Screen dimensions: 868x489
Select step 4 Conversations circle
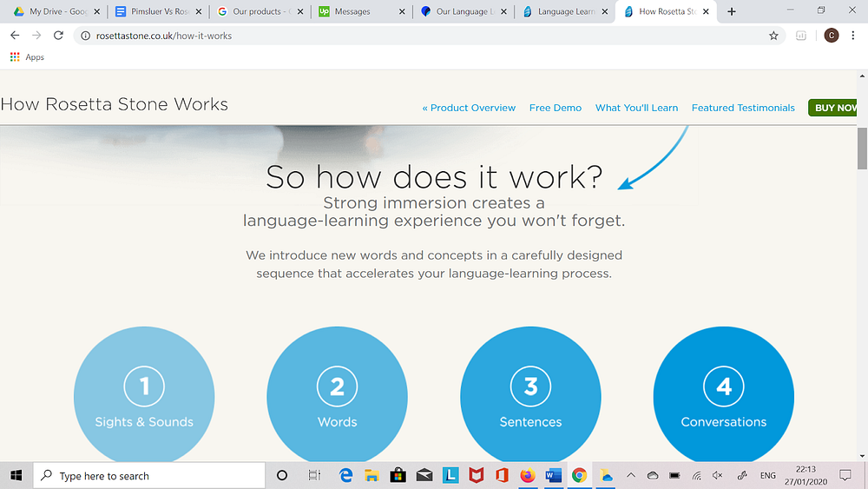(724, 394)
